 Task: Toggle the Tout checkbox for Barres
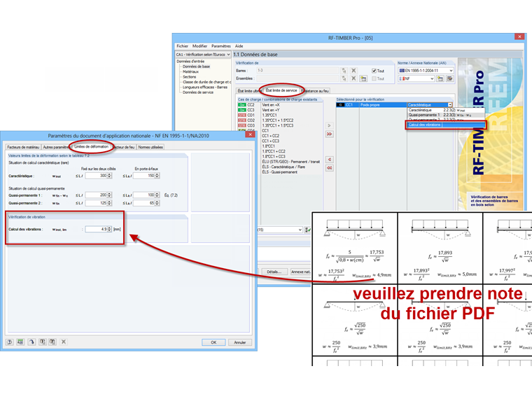pyautogui.click(x=374, y=71)
